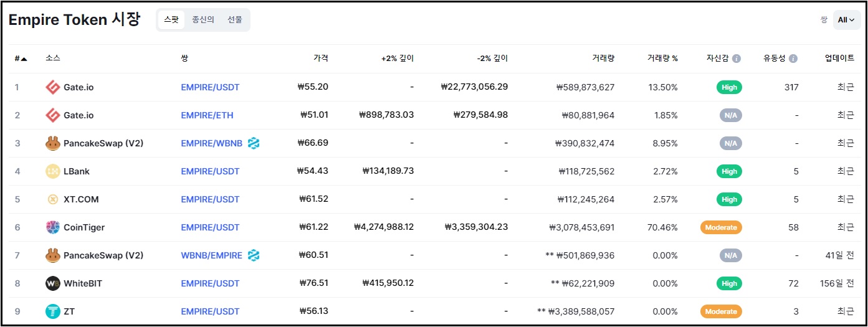Click the XT.COM exchange logo icon
Viewport: 868px width, 327px height.
(x=53, y=199)
